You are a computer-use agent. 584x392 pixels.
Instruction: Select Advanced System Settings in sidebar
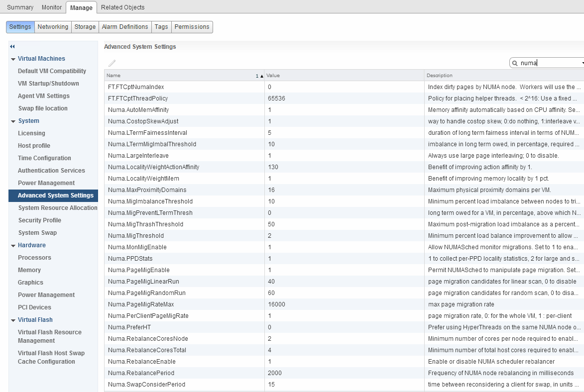[x=53, y=196]
